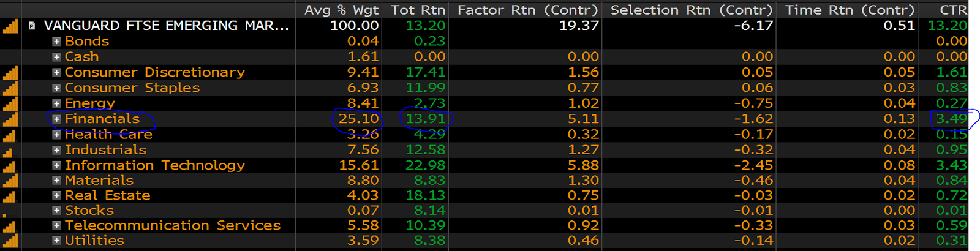Expand the Telecommunication Services row
Screen dimensions: 980x251
(x=56, y=226)
